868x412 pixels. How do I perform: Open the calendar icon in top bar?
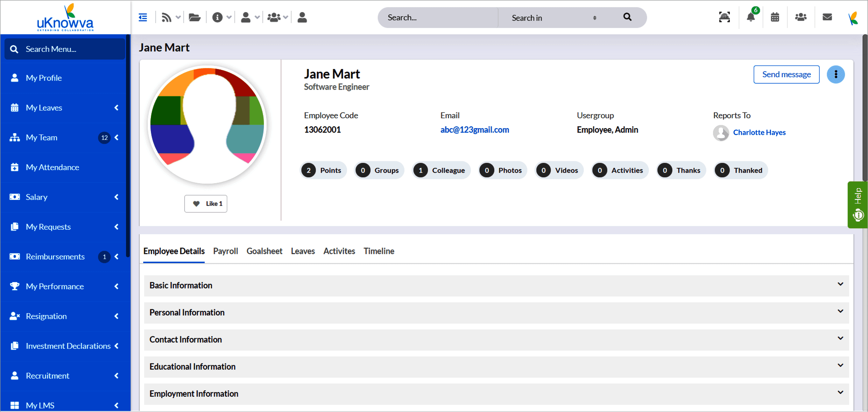tap(775, 17)
